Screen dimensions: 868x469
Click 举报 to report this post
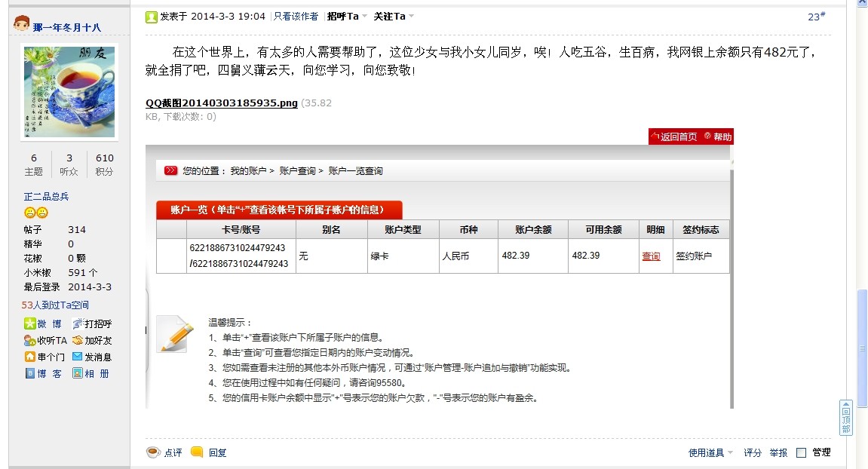(778, 452)
